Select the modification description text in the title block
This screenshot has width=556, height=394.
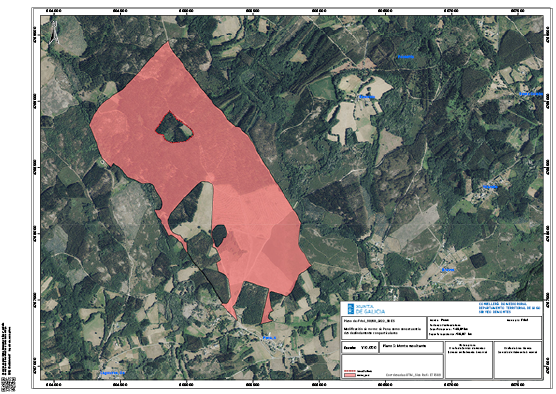click(x=382, y=331)
